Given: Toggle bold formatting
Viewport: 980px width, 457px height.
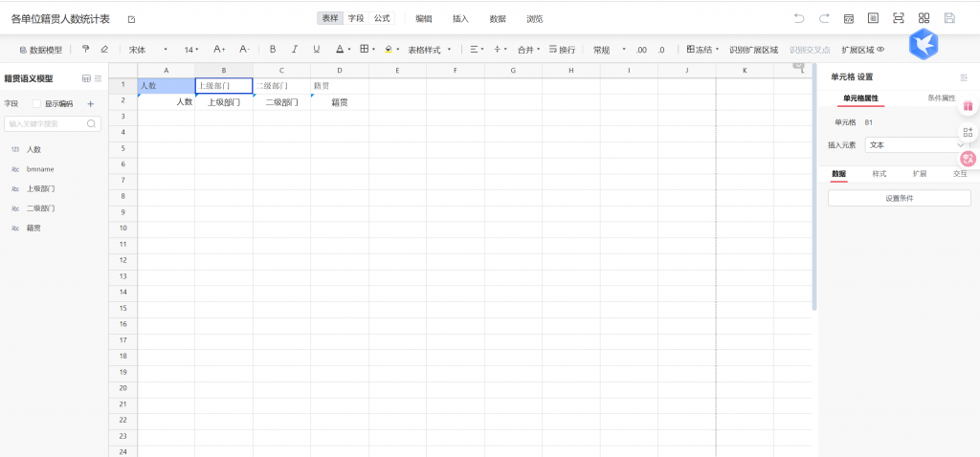Looking at the screenshot, I should tap(273, 49).
